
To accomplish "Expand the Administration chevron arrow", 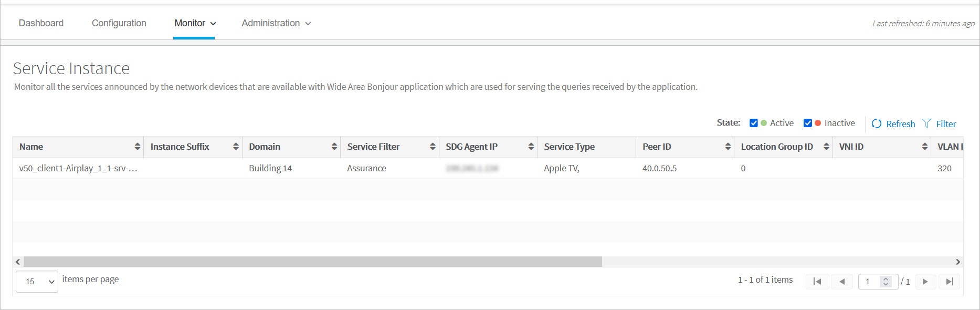I will 308,24.
